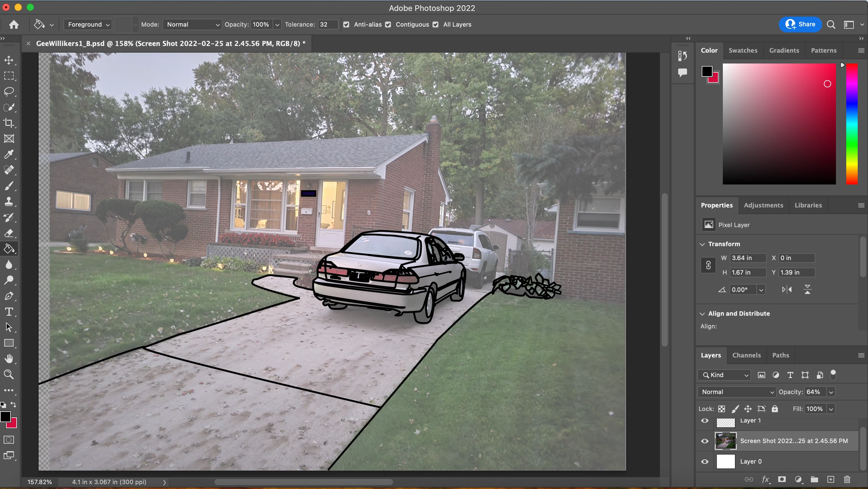Disable the Contiguous checkbox
The image size is (868, 489).
click(388, 24)
